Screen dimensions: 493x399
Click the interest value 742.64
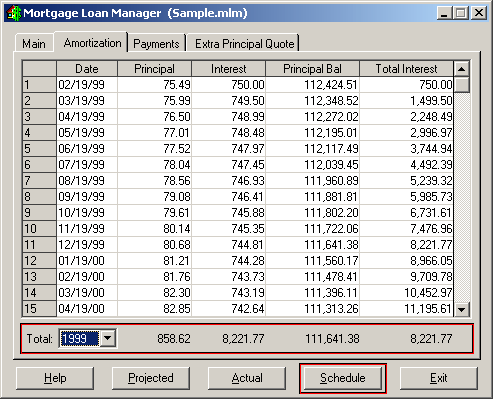click(x=228, y=309)
